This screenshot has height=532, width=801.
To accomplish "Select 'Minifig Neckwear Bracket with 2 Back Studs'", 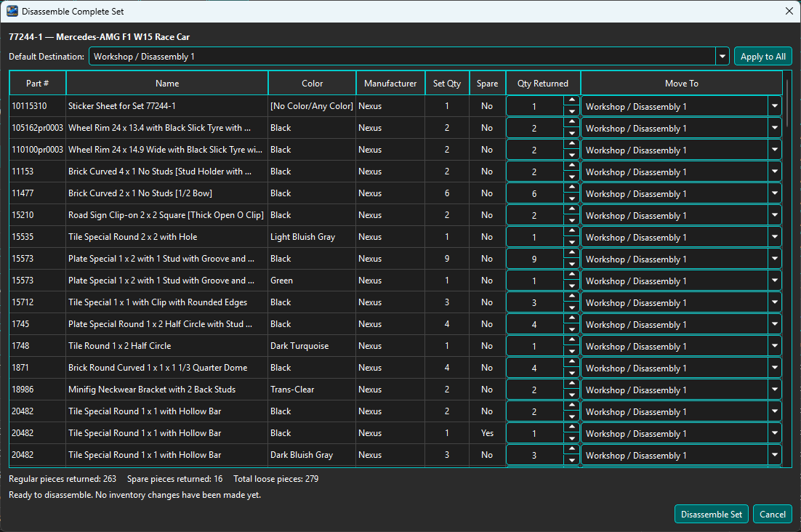I will pos(167,390).
